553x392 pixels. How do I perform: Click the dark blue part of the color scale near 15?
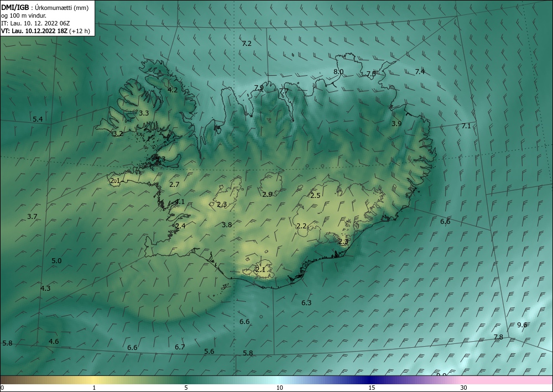pos(369,380)
